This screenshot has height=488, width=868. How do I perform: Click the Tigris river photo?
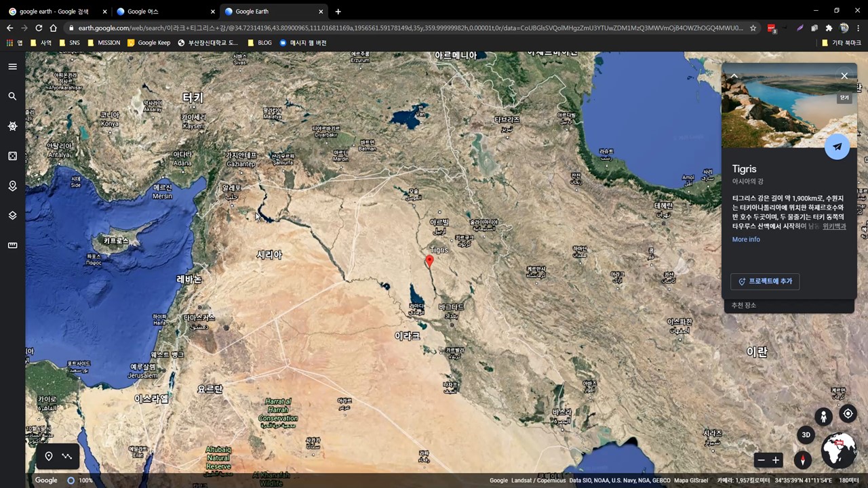click(x=789, y=106)
